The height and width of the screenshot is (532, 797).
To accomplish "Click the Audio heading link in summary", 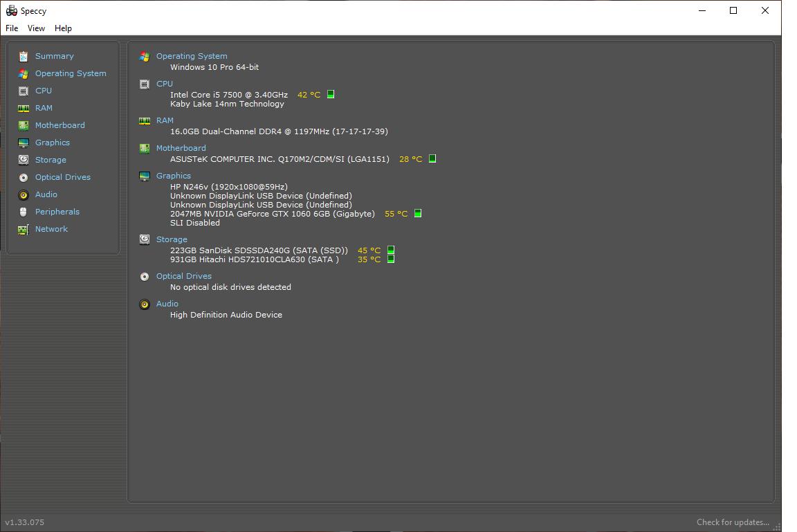I will click(167, 304).
